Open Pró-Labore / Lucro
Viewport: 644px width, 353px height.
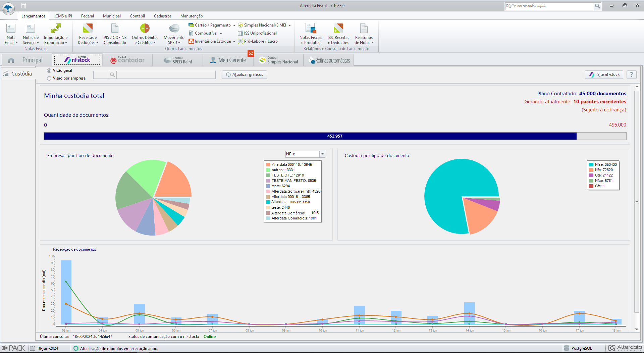point(258,41)
